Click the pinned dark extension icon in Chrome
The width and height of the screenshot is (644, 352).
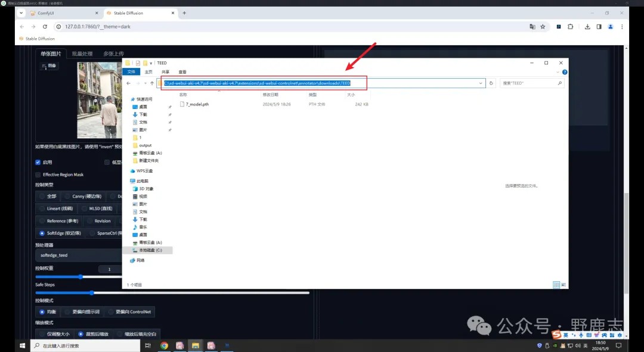559,27
